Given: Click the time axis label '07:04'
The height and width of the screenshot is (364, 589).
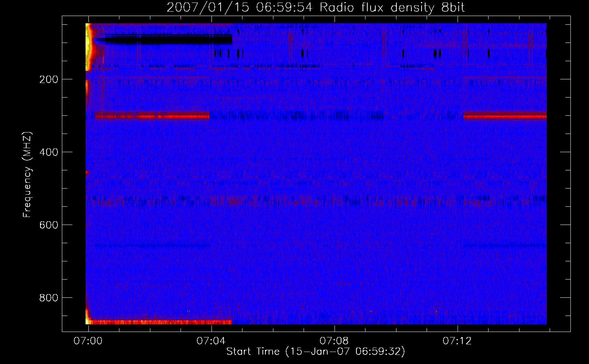Looking at the screenshot, I should pyautogui.click(x=211, y=341).
